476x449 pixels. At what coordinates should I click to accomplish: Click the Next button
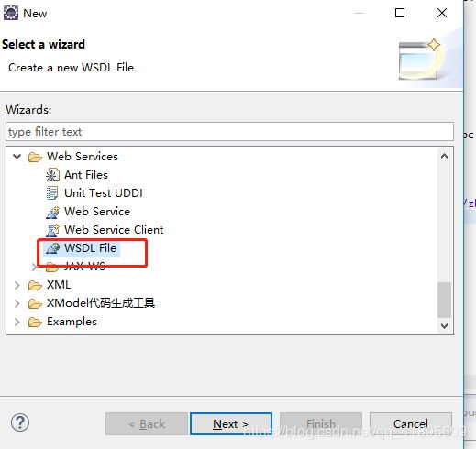click(231, 424)
